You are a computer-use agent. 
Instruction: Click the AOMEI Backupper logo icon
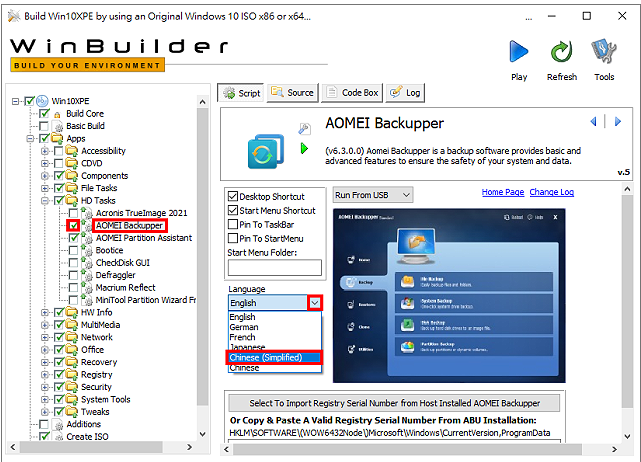(x=266, y=151)
